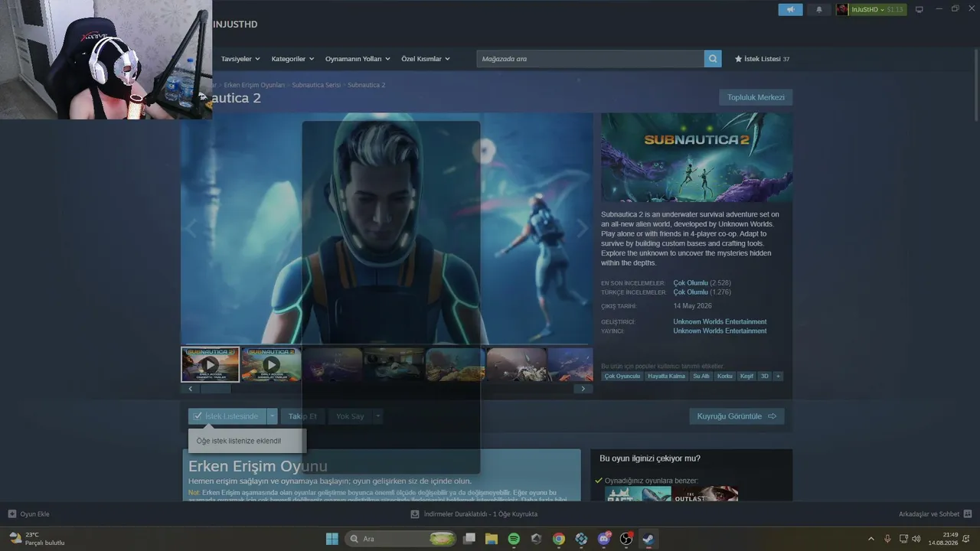The image size is (980, 551).
Task: Toggle the İstek Listesinde wishlist checkbox
Action: (198, 416)
